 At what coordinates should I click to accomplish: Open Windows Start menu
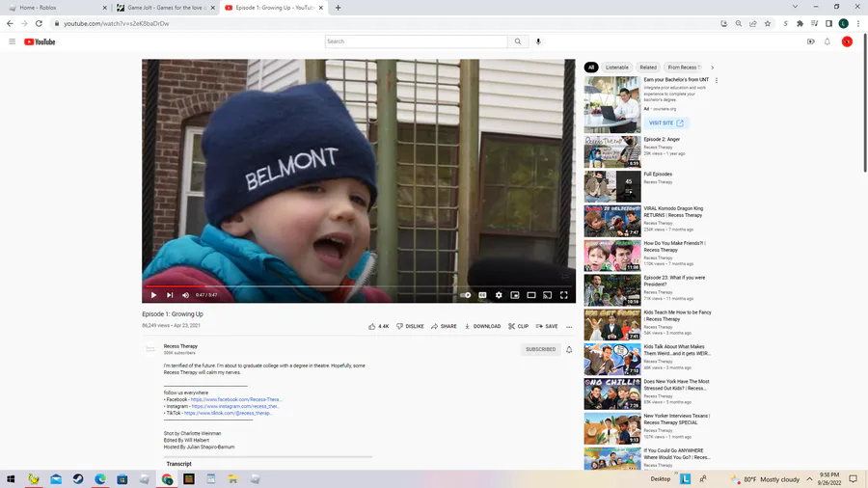tap(11, 479)
